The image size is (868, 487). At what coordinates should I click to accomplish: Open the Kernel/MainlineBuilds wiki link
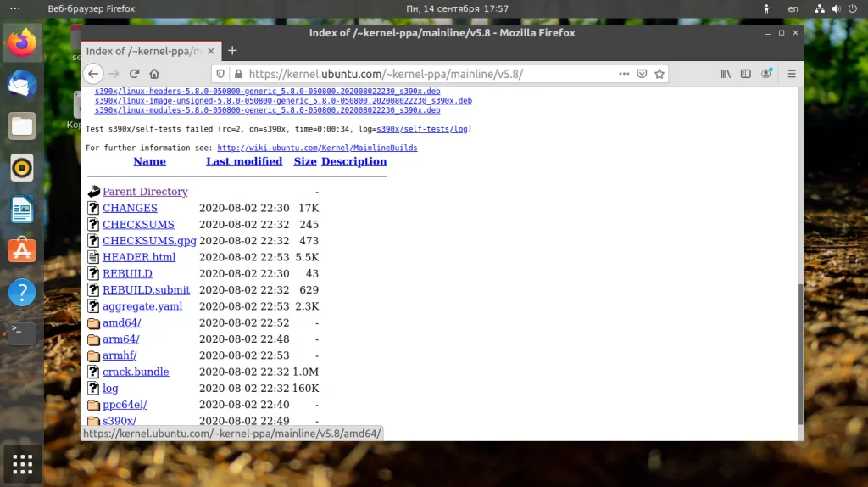(x=317, y=148)
